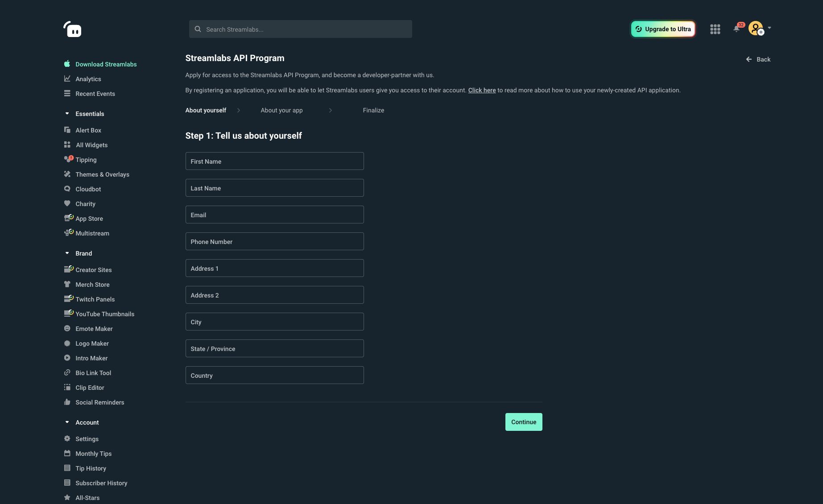
Task: Focus the Email field
Action: (274, 215)
